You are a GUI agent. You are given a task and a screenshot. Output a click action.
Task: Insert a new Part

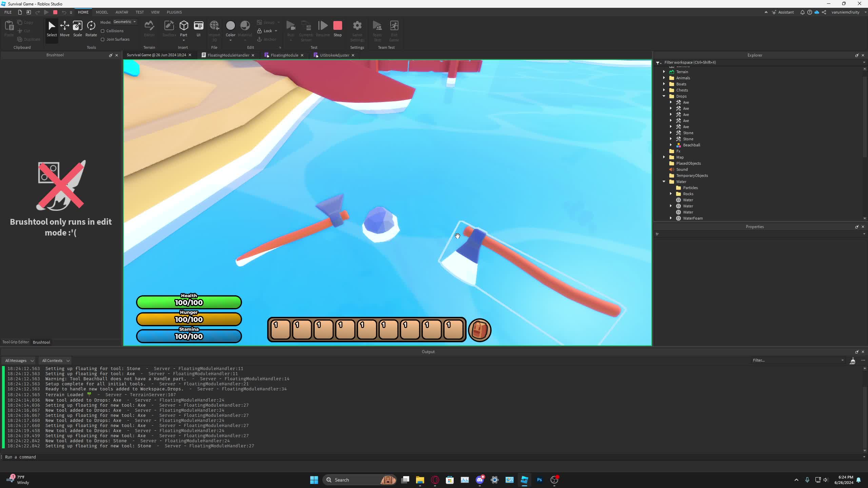click(183, 29)
